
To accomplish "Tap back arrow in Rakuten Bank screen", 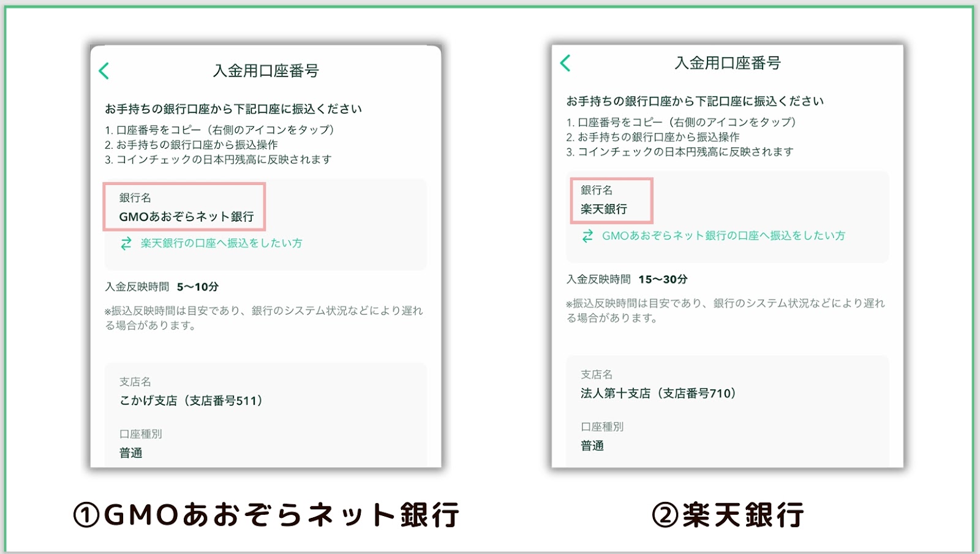I will [565, 63].
